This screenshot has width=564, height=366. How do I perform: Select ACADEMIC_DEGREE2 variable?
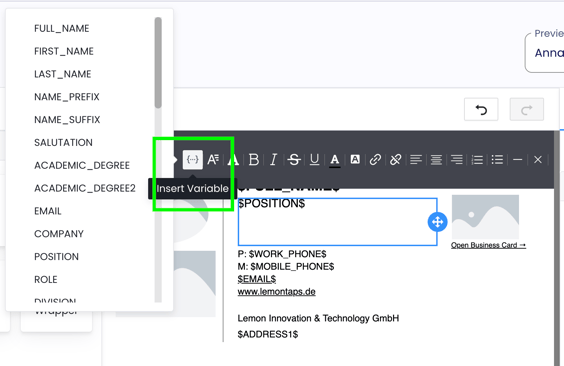(x=85, y=188)
